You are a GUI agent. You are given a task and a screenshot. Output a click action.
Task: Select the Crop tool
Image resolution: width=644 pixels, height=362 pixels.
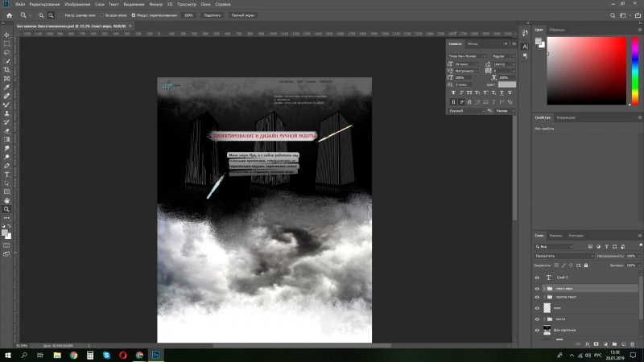point(6,70)
